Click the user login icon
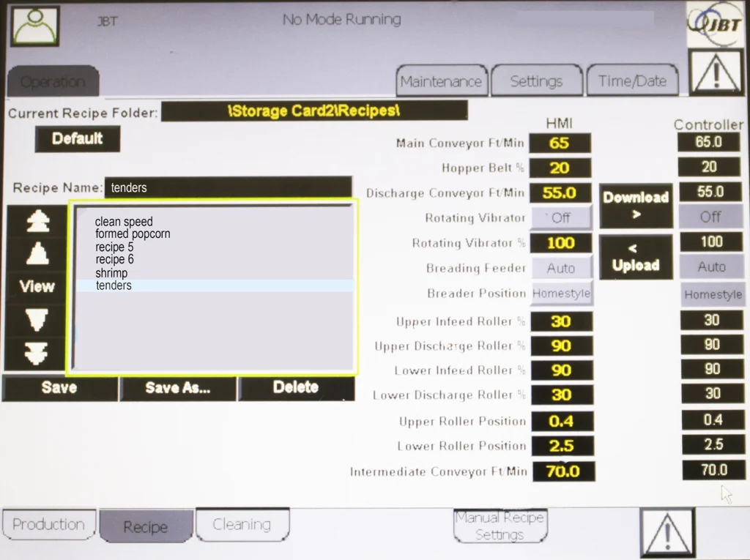The image size is (750, 560). click(x=34, y=26)
